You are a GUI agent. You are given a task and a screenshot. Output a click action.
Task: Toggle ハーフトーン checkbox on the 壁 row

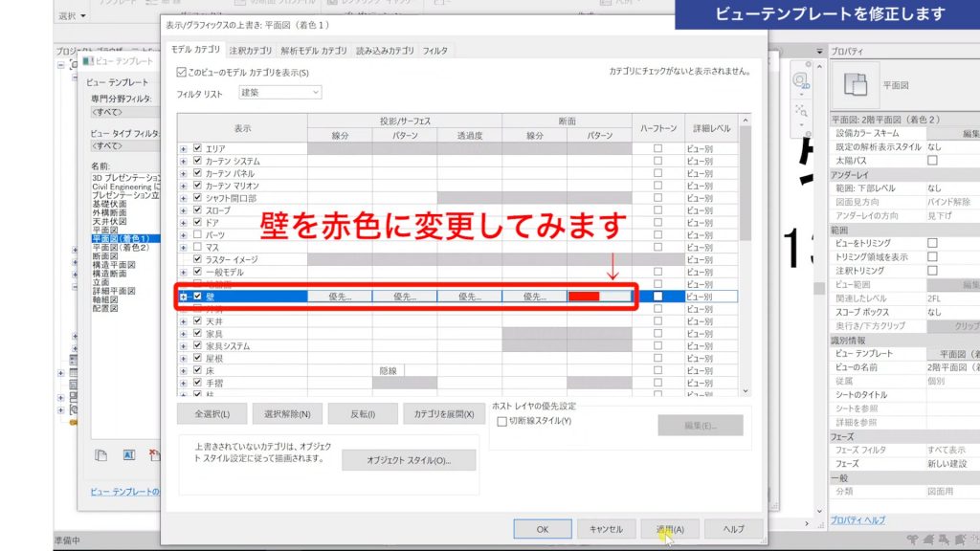click(x=656, y=296)
